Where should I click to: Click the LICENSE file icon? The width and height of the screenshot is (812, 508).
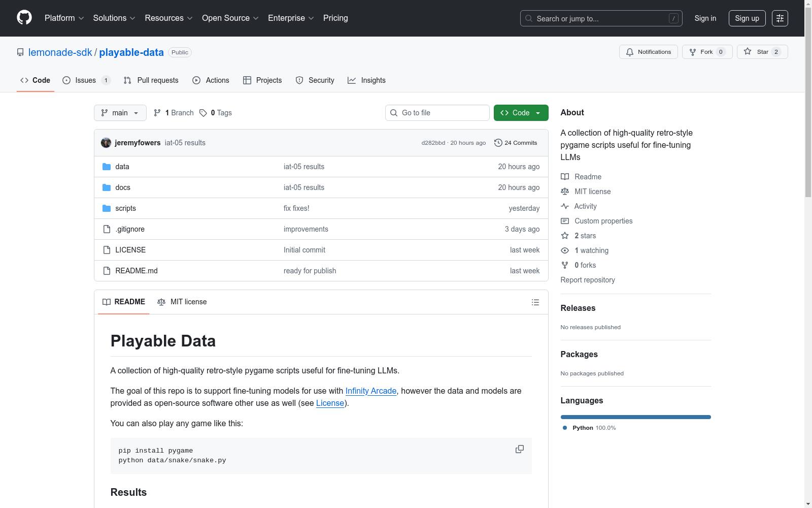pyautogui.click(x=107, y=250)
